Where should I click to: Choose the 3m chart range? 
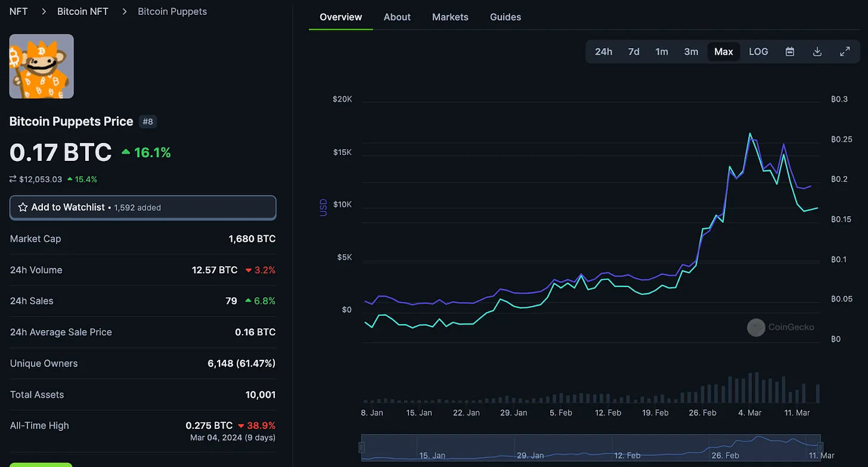691,52
